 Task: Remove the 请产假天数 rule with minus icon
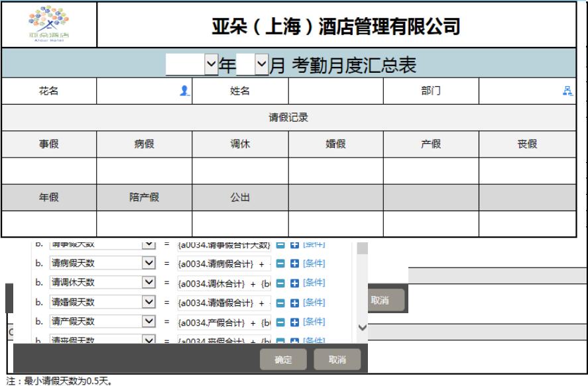tap(280, 322)
